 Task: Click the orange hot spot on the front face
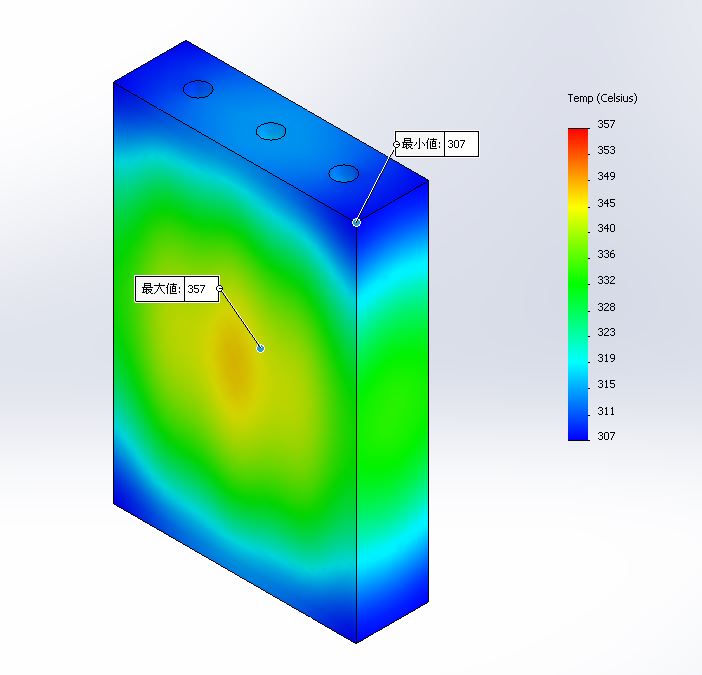(x=233, y=368)
